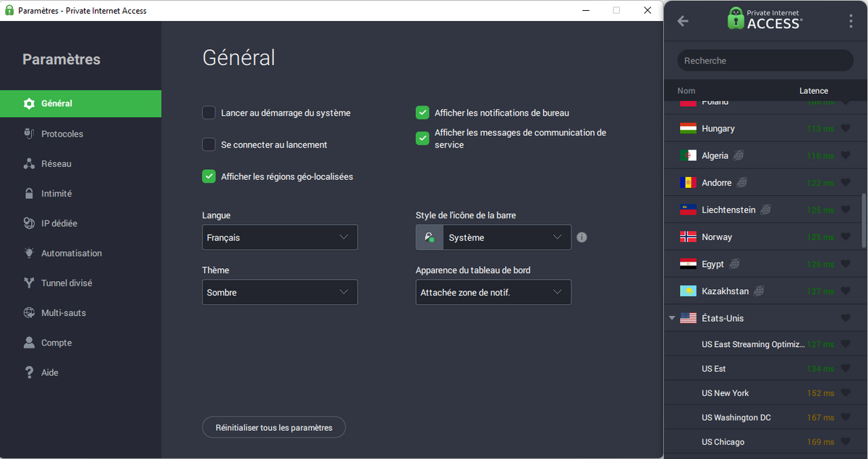Favorite US New York with heart icon
This screenshot has width=868, height=459.
point(845,393)
